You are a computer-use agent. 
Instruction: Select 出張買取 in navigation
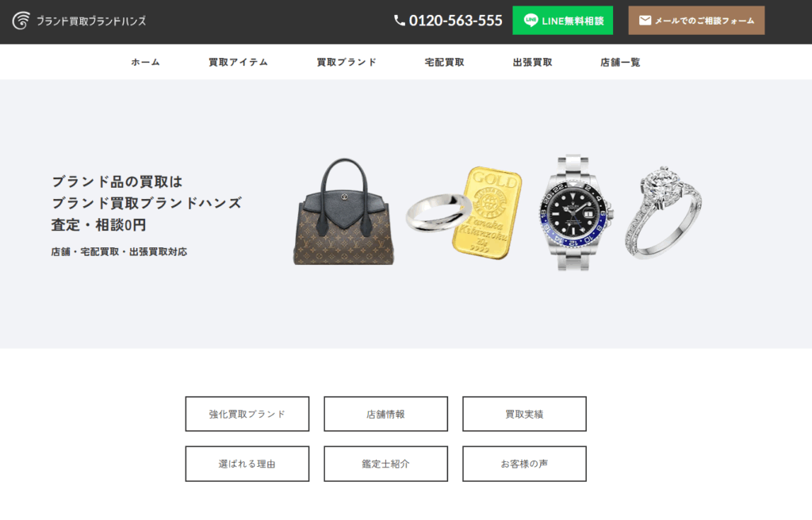pos(532,62)
